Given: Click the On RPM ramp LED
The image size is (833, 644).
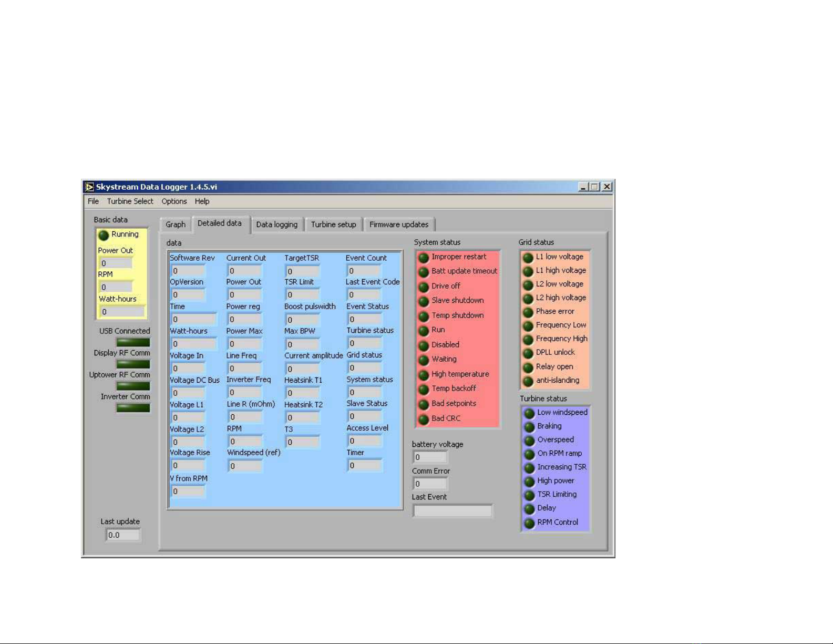Looking at the screenshot, I should click(x=529, y=454).
